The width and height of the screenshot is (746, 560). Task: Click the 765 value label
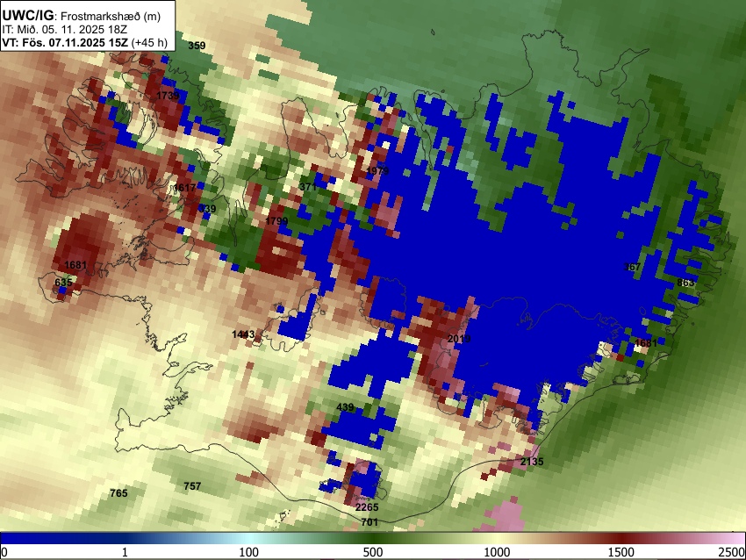coord(118,493)
